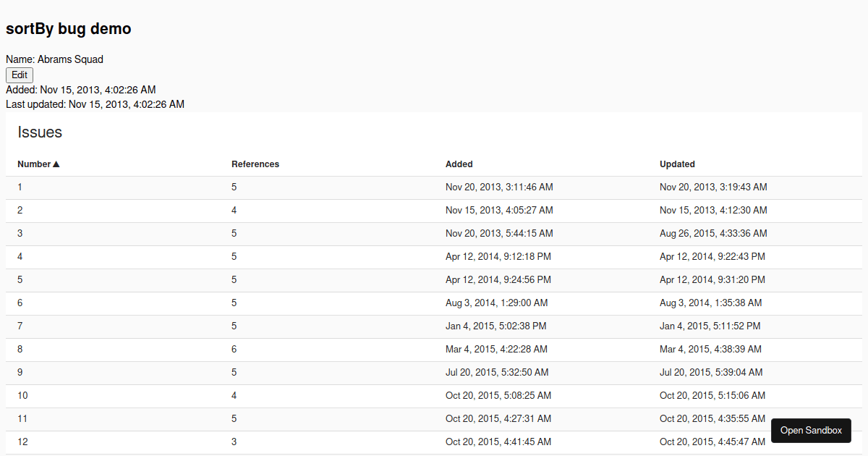Select Updated date 'Apr 12, 2014, 9:31:20 PM'
Image resolution: width=868 pixels, height=456 pixels.
coord(712,280)
